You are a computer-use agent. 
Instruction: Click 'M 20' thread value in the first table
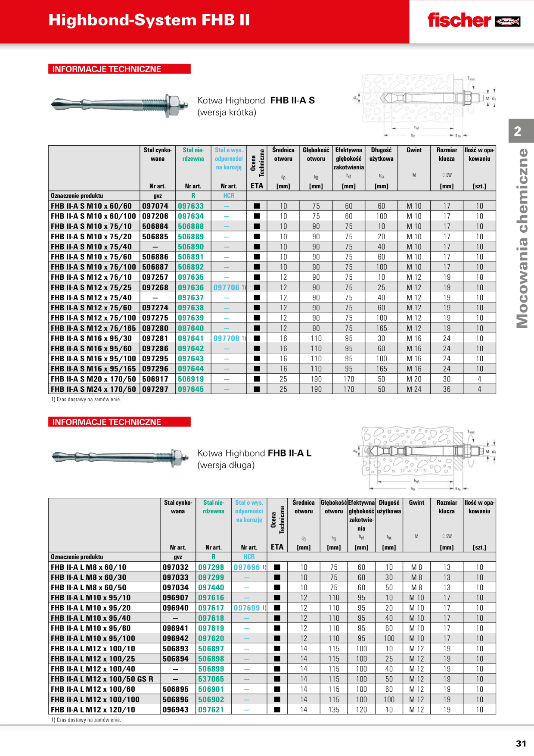pyautogui.click(x=414, y=379)
